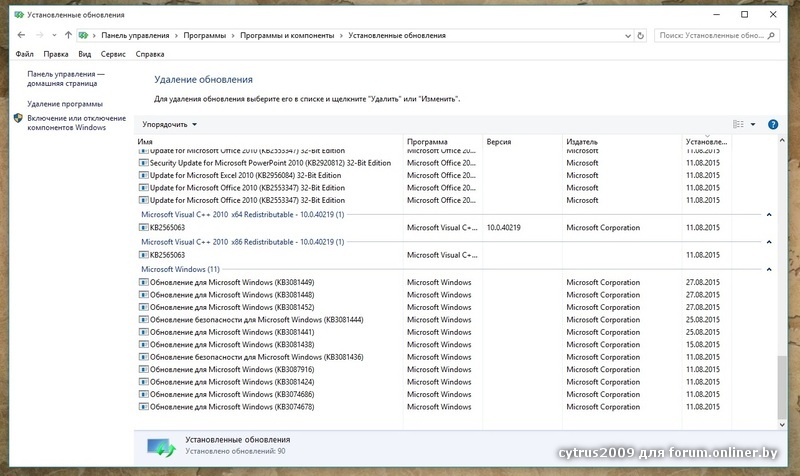Open the Сервис menu
800x476 pixels.
point(113,54)
